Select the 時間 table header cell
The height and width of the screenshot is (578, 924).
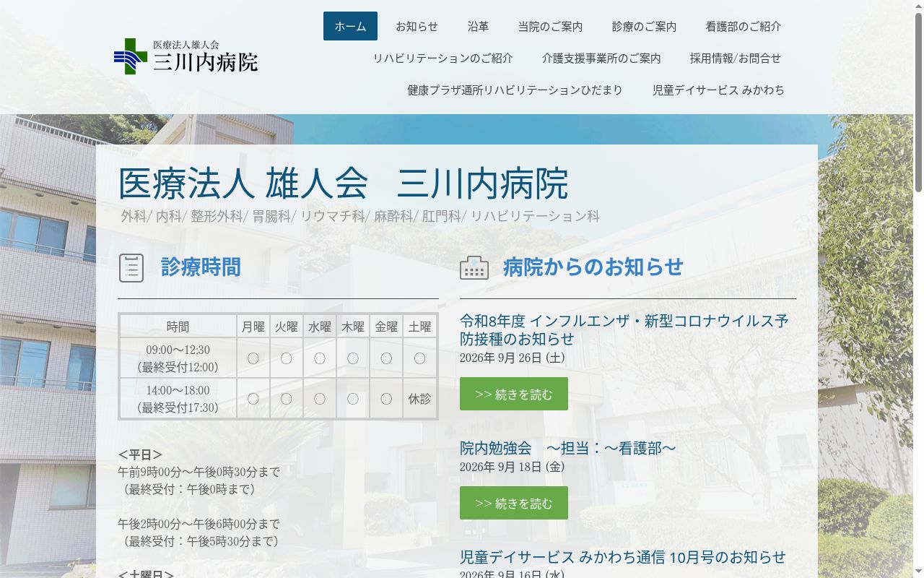(x=178, y=327)
